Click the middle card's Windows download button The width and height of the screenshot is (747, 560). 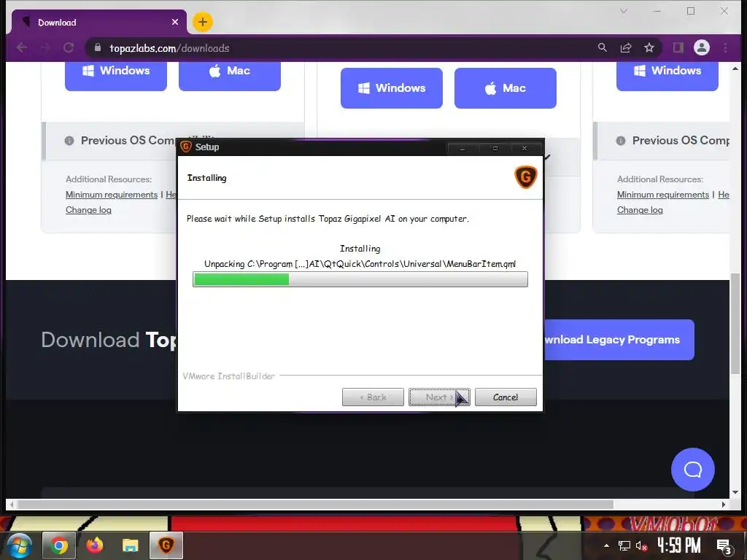[x=392, y=88]
